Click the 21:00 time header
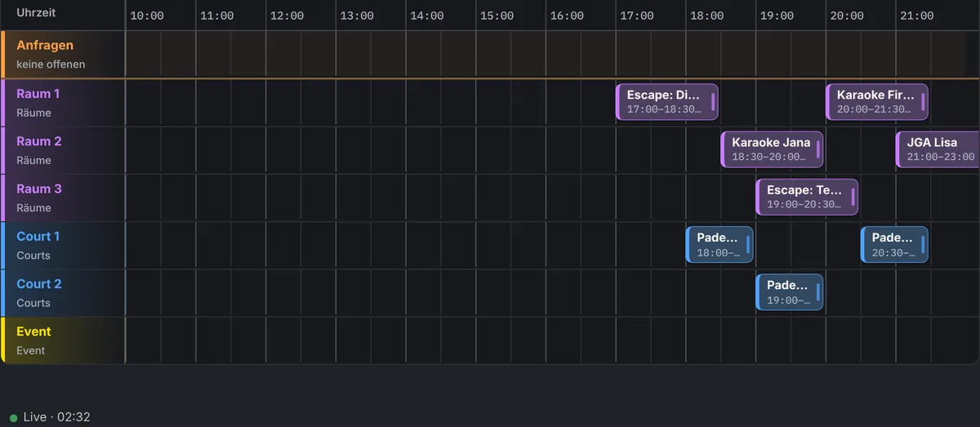 click(917, 16)
